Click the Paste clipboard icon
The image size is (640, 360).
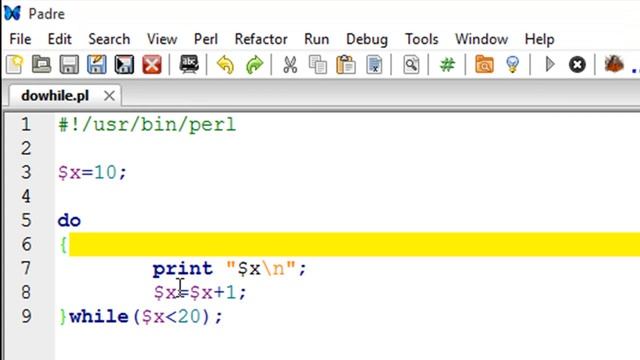346,64
